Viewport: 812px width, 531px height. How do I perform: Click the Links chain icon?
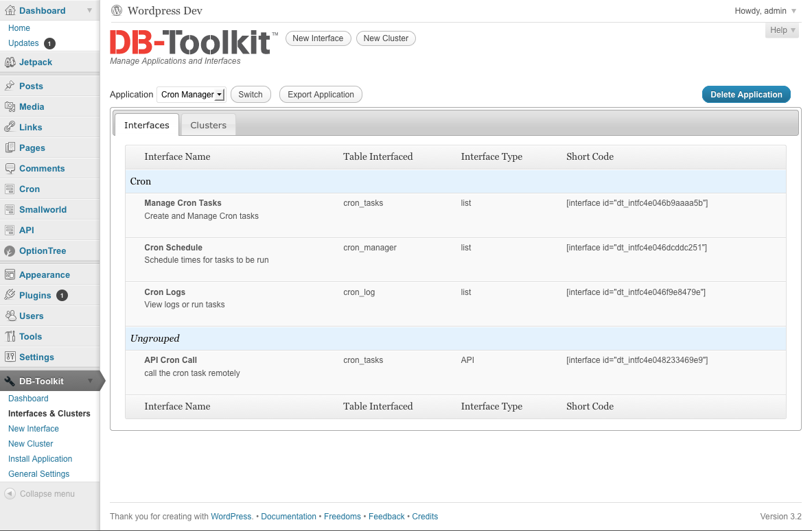coord(10,127)
